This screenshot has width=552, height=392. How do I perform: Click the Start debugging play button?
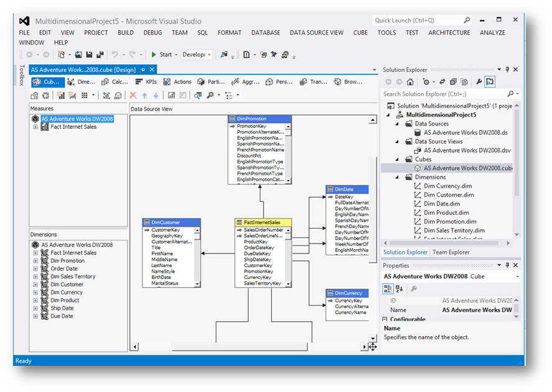tap(154, 55)
